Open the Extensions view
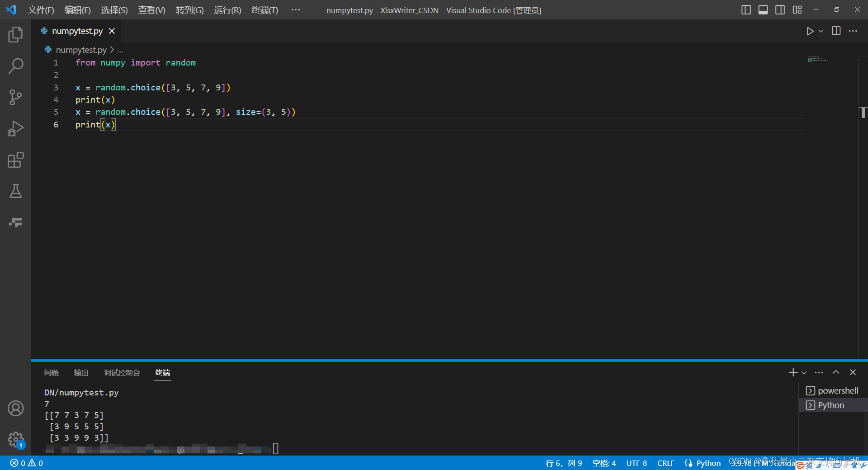868x470 pixels. 15,160
